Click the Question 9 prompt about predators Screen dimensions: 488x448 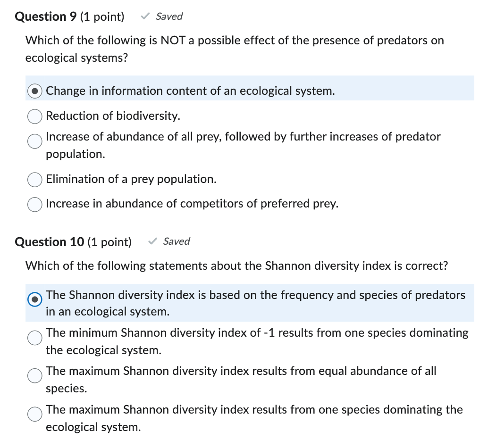coord(235,49)
